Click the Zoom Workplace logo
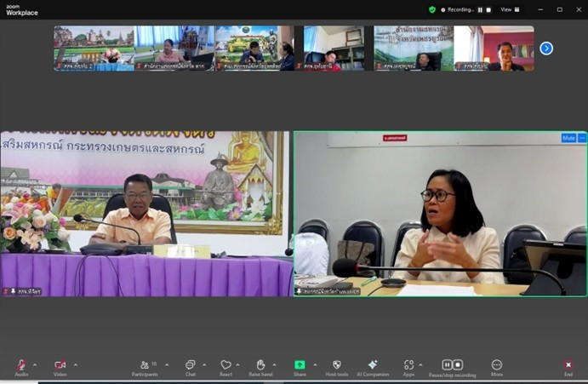This screenshot has width=588, height=384. point(22,10)
